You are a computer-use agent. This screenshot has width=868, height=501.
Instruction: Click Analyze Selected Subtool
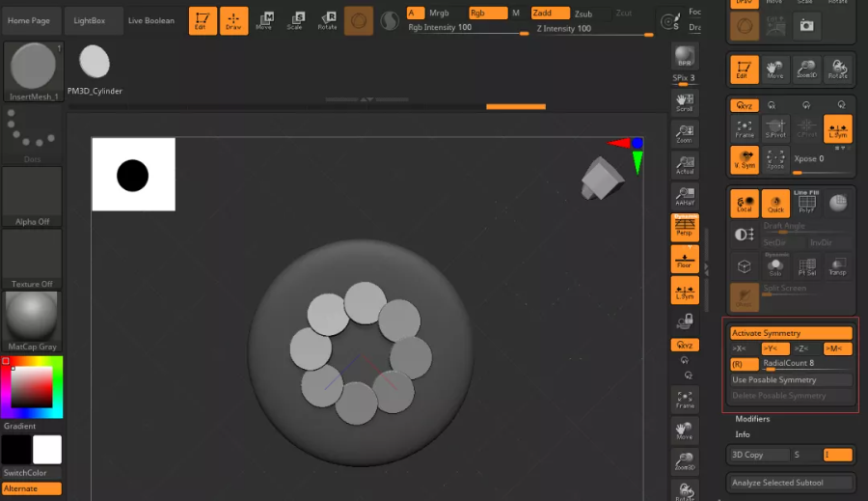tap(791, 483)
